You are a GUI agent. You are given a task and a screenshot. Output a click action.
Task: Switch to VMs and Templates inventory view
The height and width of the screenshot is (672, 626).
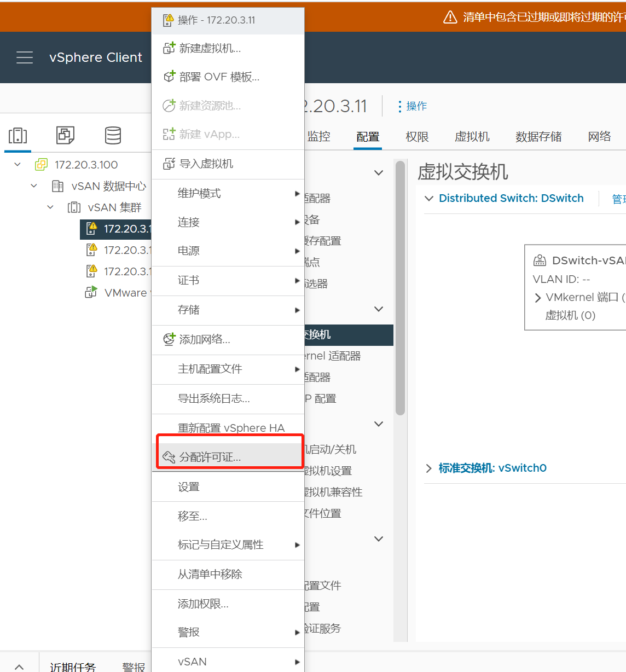pyautogui.click(x=65, y=135)
